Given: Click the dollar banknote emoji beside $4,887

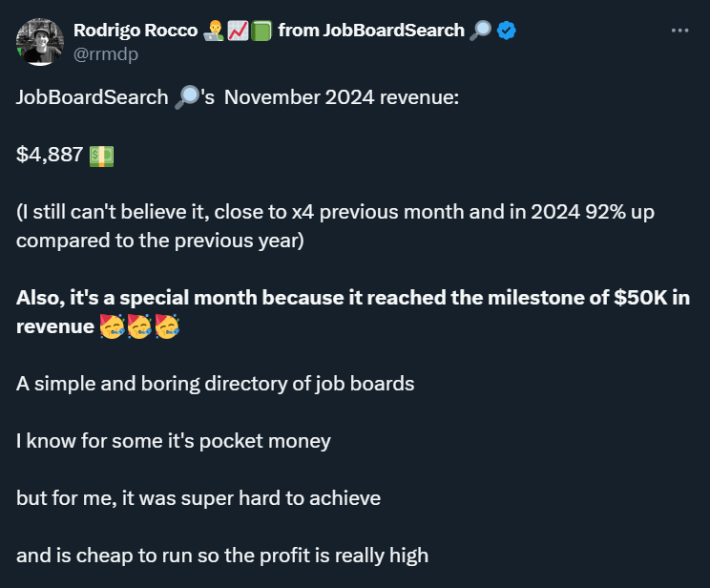Looking at the screenshot, I should (101, 155).
